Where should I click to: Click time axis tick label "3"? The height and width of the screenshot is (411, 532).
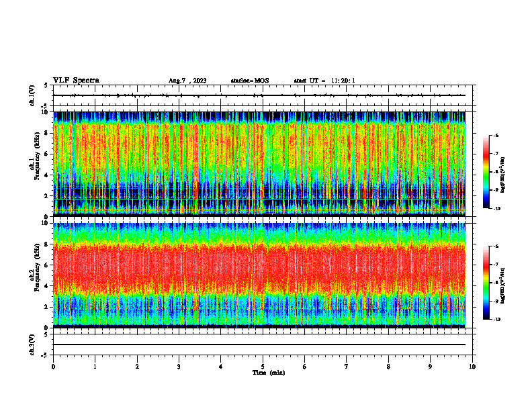point(179,367)
